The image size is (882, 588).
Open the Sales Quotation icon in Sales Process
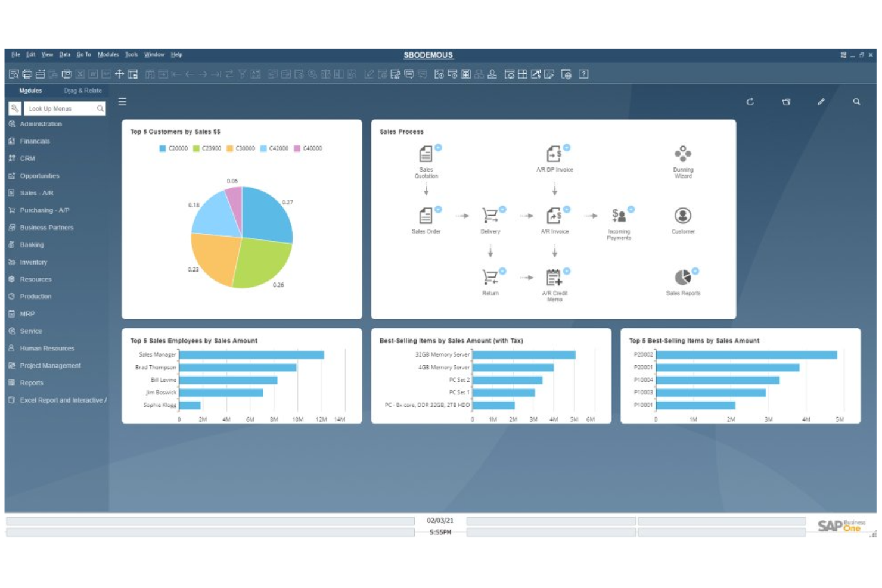click(x=425, y=155)
